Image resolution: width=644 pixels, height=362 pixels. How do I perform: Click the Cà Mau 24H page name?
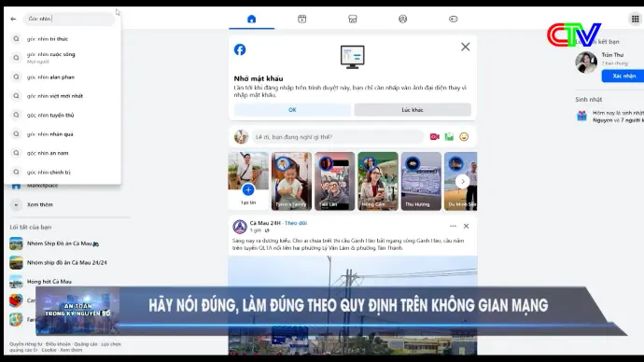coord(265,223)
